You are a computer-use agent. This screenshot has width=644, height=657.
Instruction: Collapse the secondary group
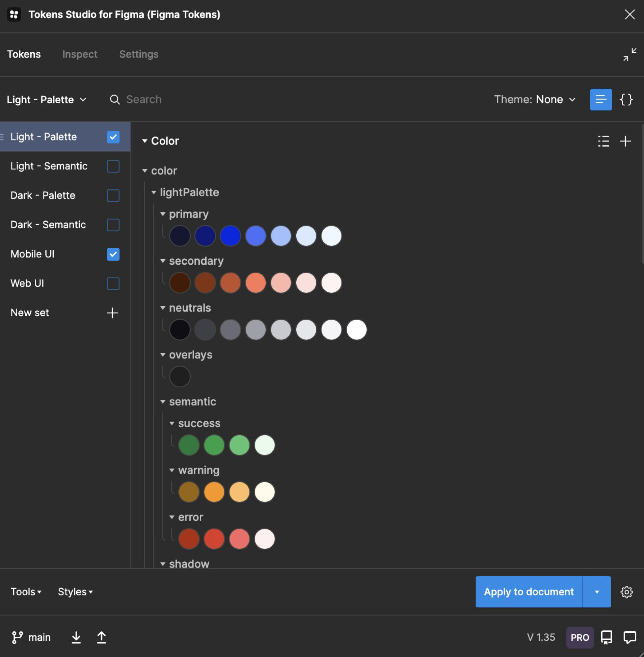[x=163, y=261]
